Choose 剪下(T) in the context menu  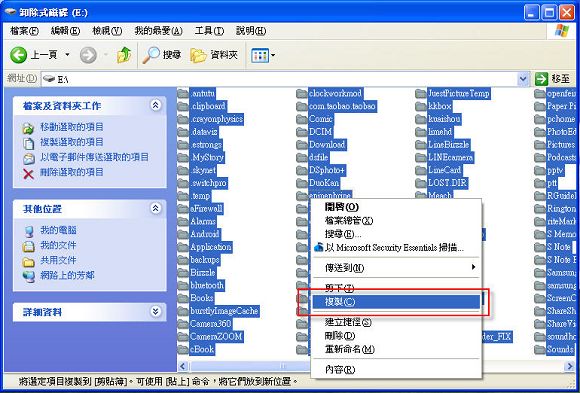(x=396, y=288)
